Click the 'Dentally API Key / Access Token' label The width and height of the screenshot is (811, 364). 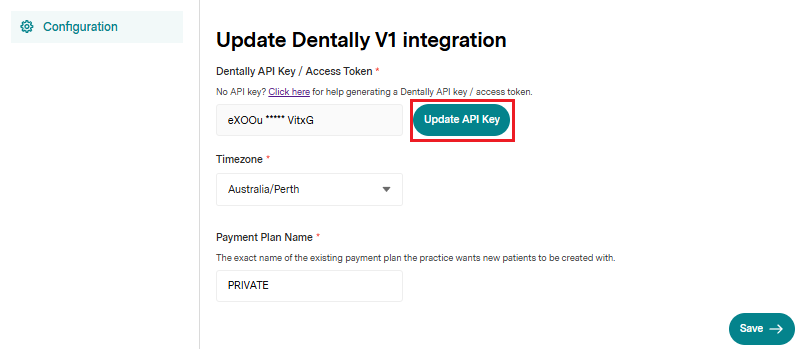pos(294,71)
